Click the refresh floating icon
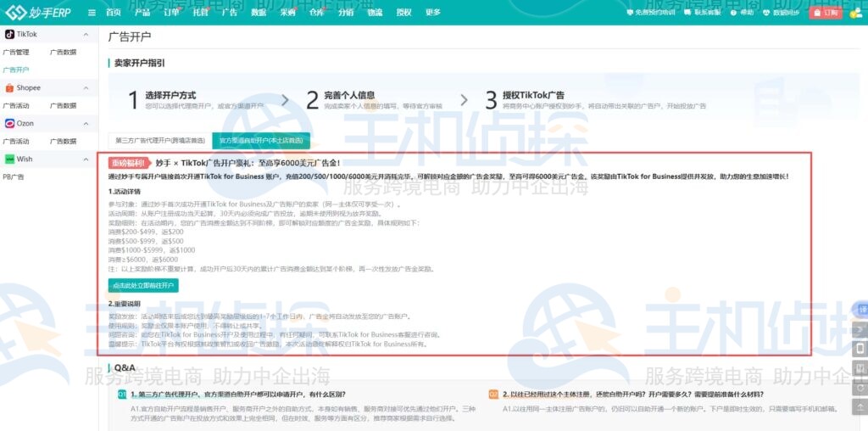The width and height of the screenshot is (868, 431). [860, 388]
